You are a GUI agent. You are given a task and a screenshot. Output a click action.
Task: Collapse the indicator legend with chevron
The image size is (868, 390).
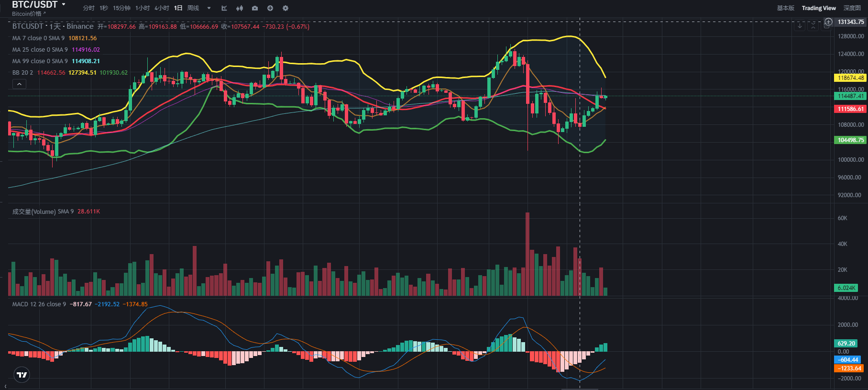click(19, 84)
